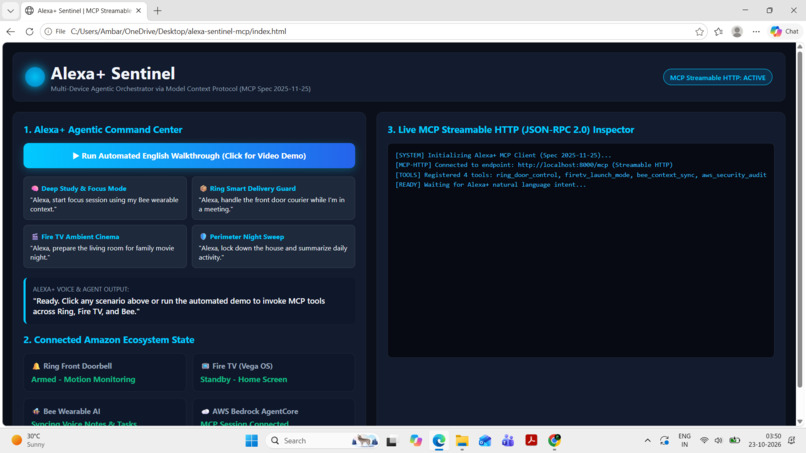Click the Alexa+ Sentinel page heading
Screen dimensions: 806x453
(113, 74)
